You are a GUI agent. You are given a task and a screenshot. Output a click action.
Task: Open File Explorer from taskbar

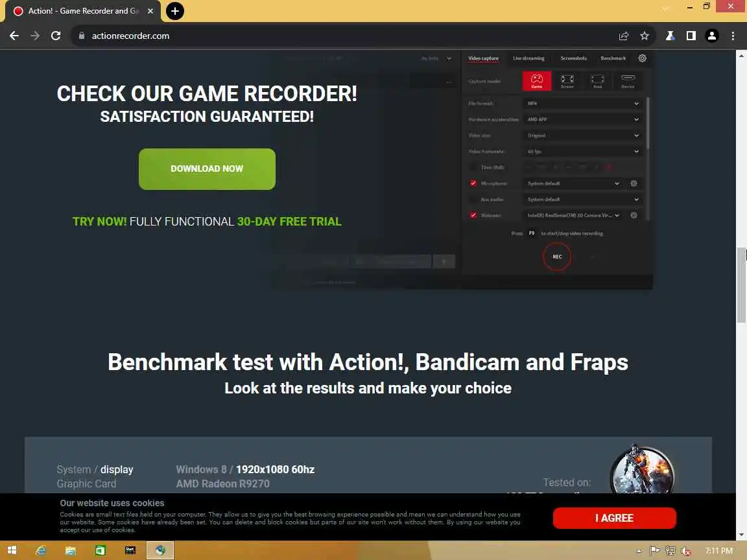point(71,550)
